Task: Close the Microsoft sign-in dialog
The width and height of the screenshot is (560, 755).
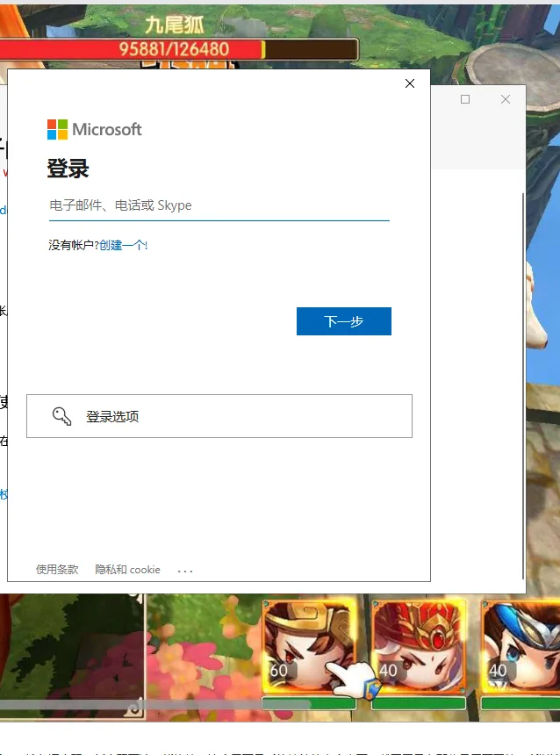Action: pos(410,83)
